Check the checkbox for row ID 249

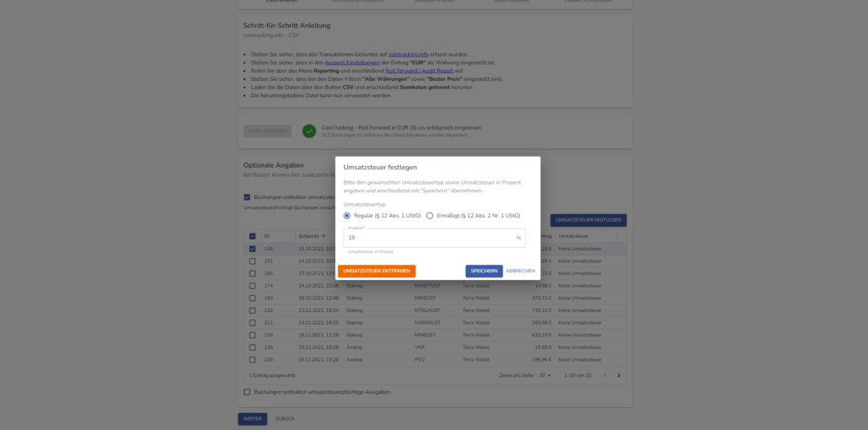pos(253,360)
